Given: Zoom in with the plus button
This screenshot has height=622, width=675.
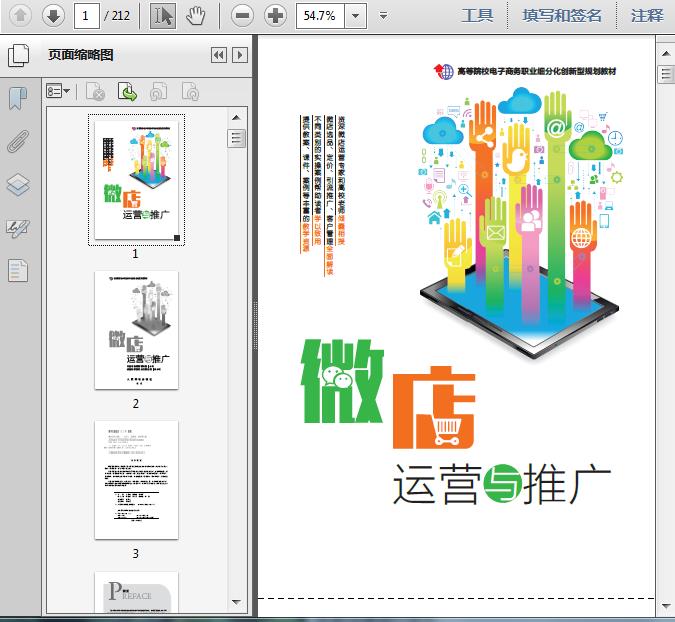Looking at the screenshot, I should tap(276, 16).
